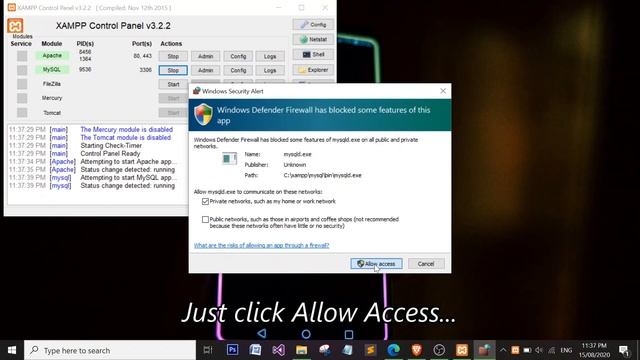Click the MySQL module label
This screenshot has height=360, width=640.
click(52, 70)
